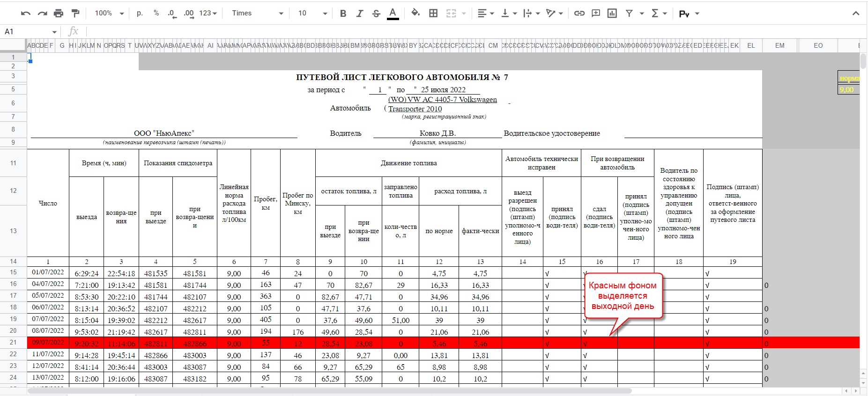Open the cell borders tool
The width and height of the screenshot is (868, 396).
click(433, 13)
